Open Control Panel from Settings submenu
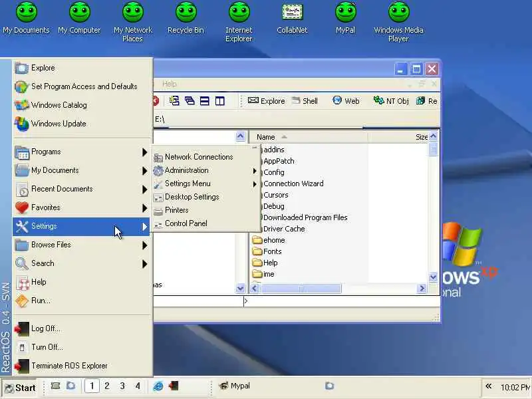Screen dimensions: 532x399 (205, 223)
